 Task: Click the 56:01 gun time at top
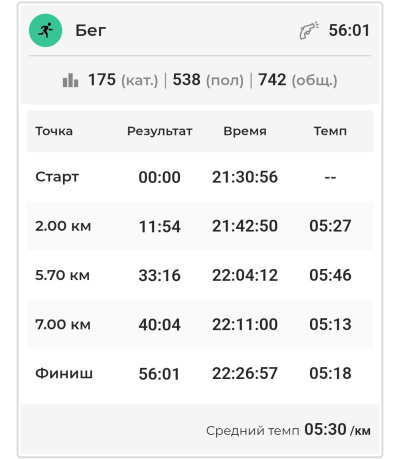[349, 30]
